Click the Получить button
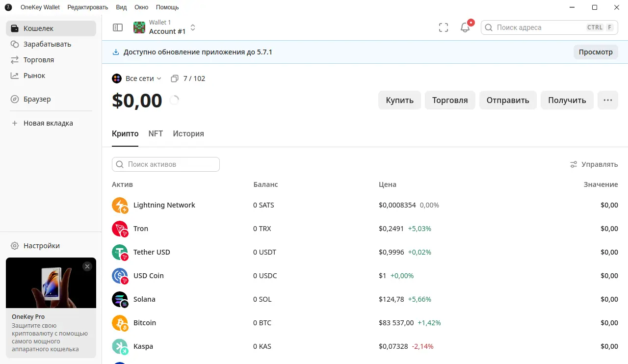The width and height of the screenshot is (628, 364). pos(567,100)
